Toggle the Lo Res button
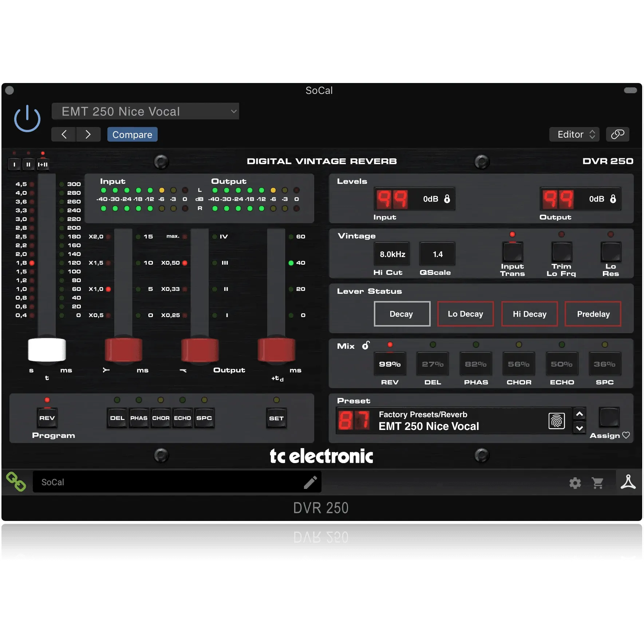 [611, 252]
